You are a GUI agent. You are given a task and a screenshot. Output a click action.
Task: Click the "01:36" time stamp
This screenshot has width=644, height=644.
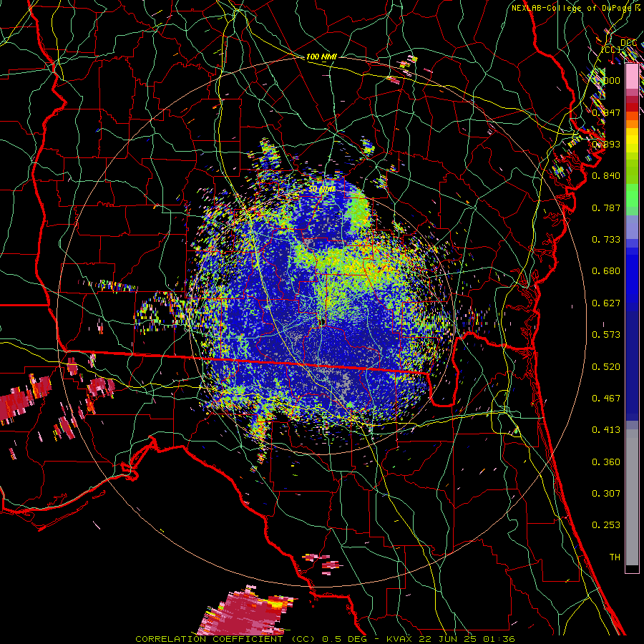(499, 639)
